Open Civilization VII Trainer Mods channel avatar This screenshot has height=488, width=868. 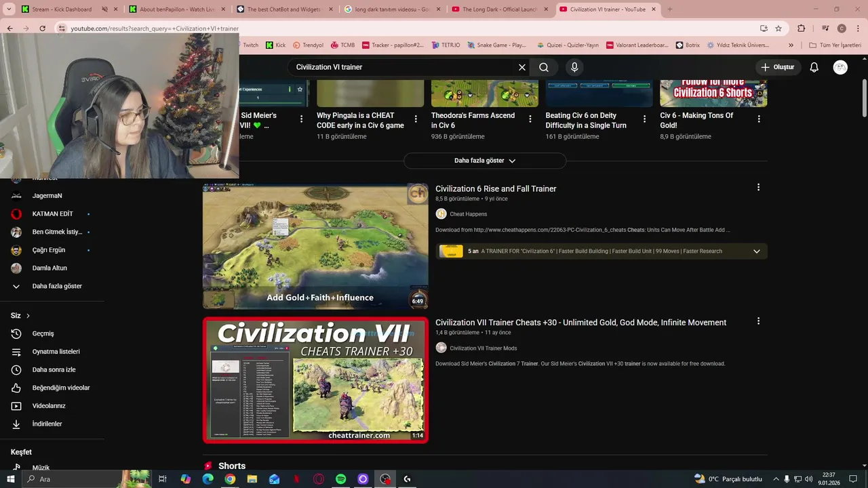coord(441,348)
